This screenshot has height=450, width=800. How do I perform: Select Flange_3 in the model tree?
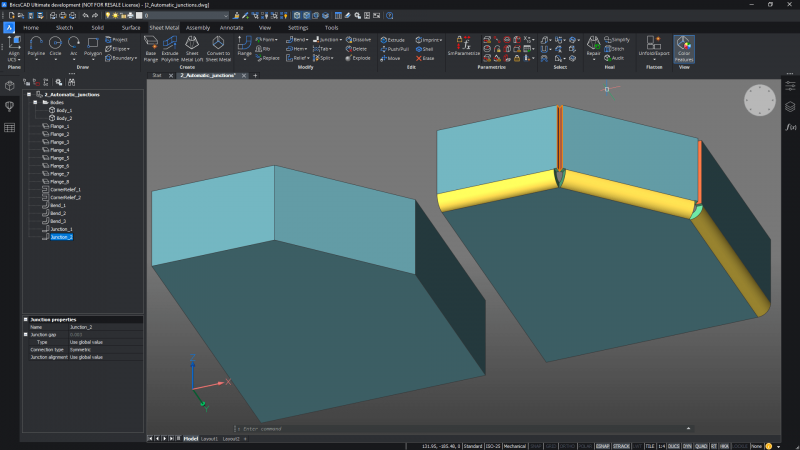pos(59,142)
